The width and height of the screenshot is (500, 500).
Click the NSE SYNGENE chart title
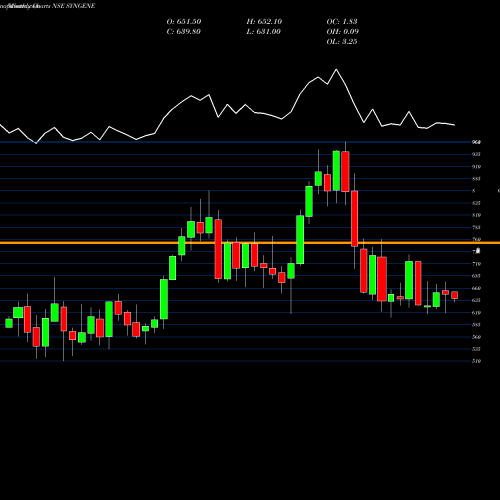pos(74,6)
